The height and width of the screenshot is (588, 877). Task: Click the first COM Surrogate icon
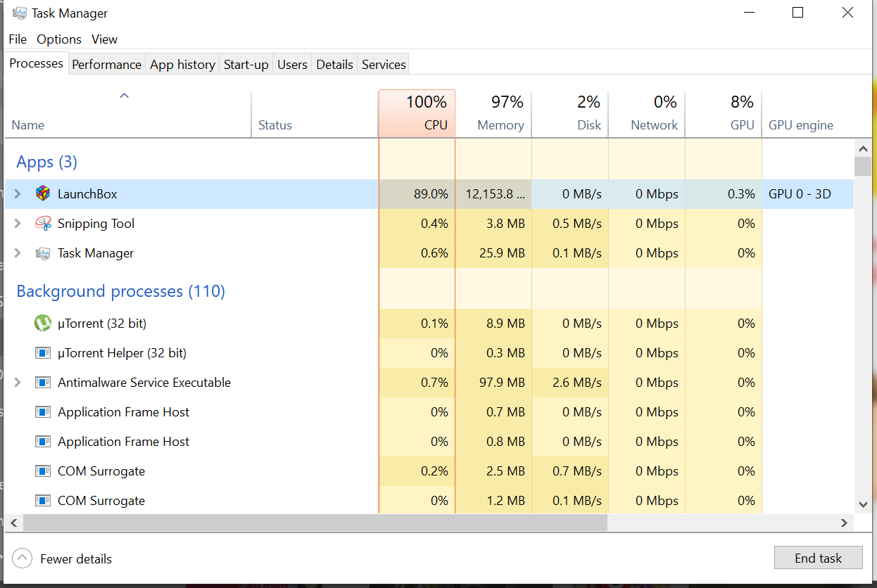[43, 471]
